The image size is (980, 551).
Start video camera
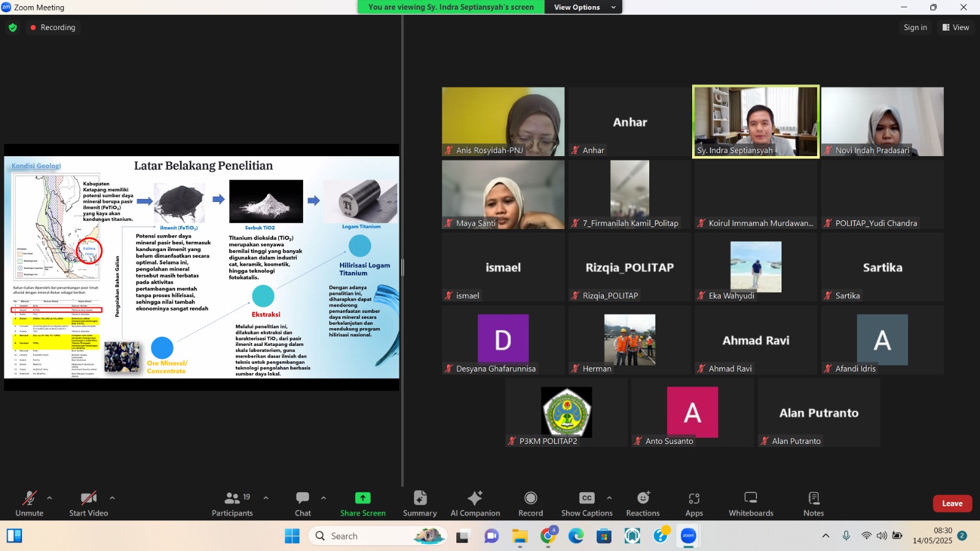click(x=88, y=503)
